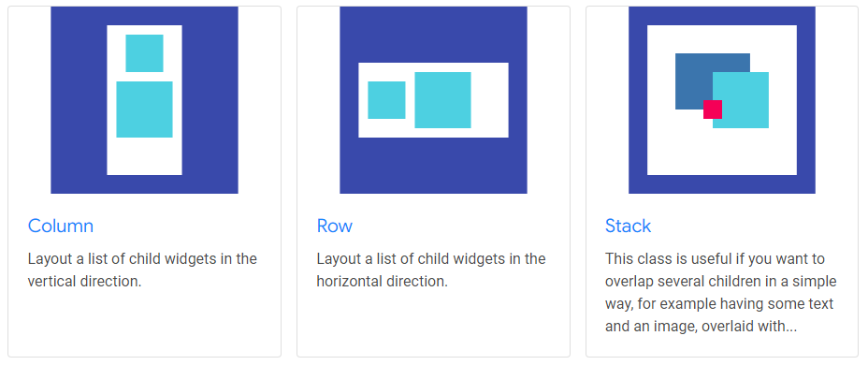Click the small red square in Stack image

pyautogui.click(x=713, y=109)
